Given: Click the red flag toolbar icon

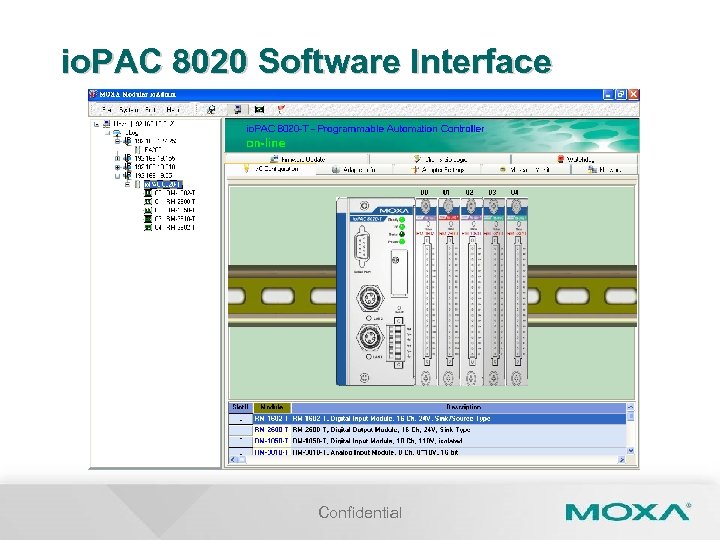Looking at the screenshot, I should pyautogui.click(x=281, y=109).
